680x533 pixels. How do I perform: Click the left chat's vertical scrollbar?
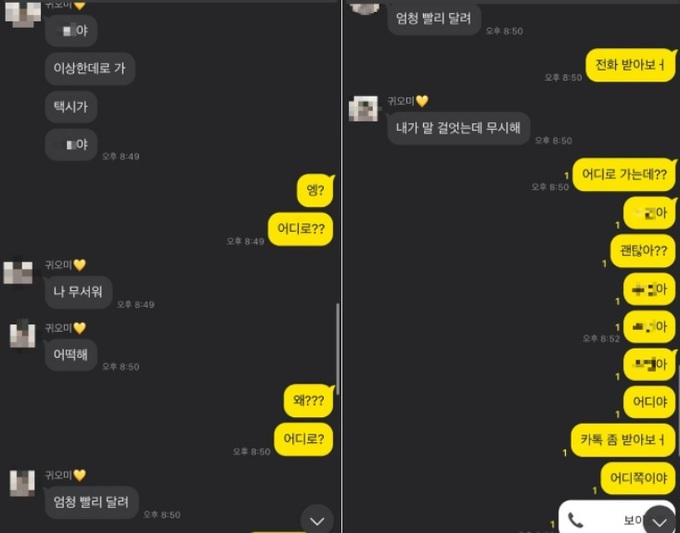[337, 349]
